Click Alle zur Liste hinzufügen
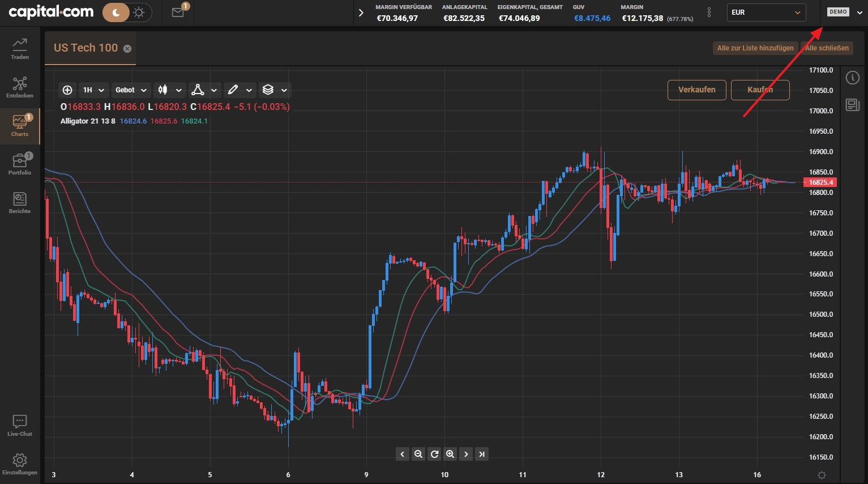 pyautogui.click(x=755, y=48)
